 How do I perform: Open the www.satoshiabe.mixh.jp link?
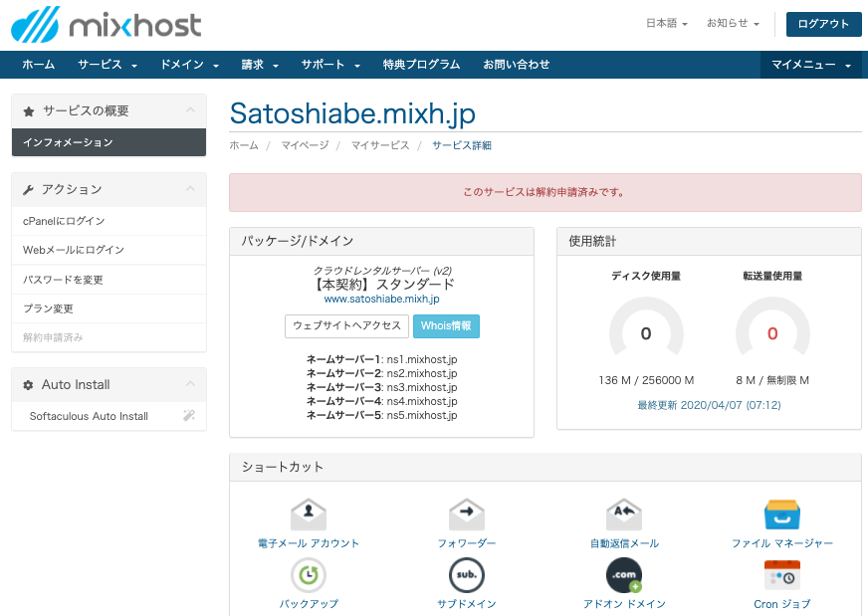click(381, 299)
